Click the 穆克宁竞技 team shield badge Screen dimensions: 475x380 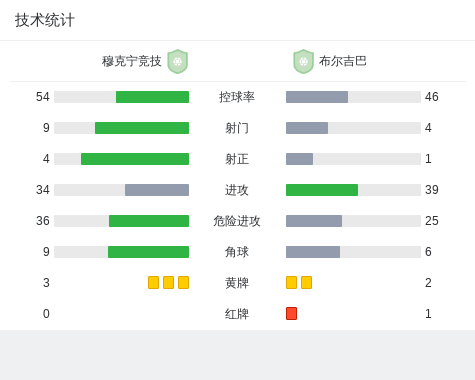178,61
